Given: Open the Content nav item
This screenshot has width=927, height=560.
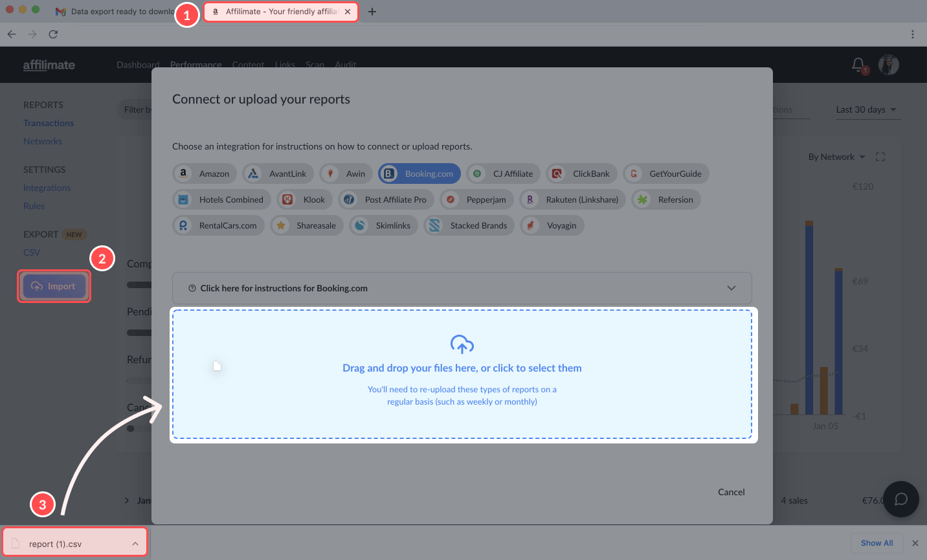Looking at the screenshot, I should click(x=249, y=65).
